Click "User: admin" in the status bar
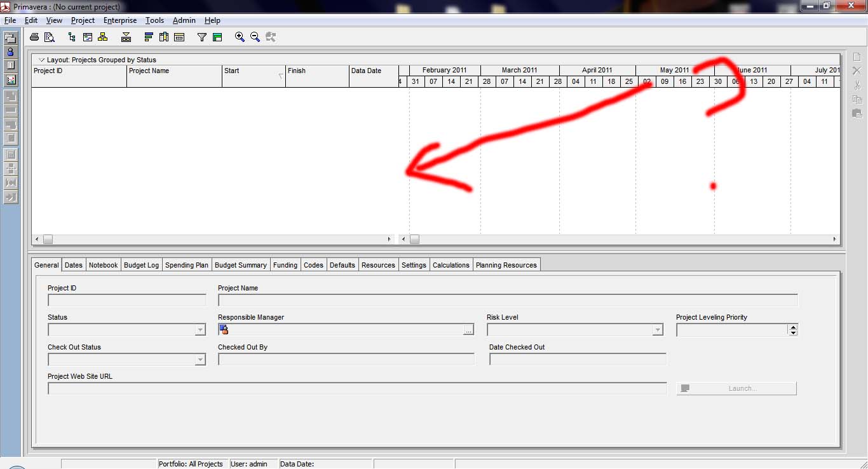 click(x=249, y=464)
